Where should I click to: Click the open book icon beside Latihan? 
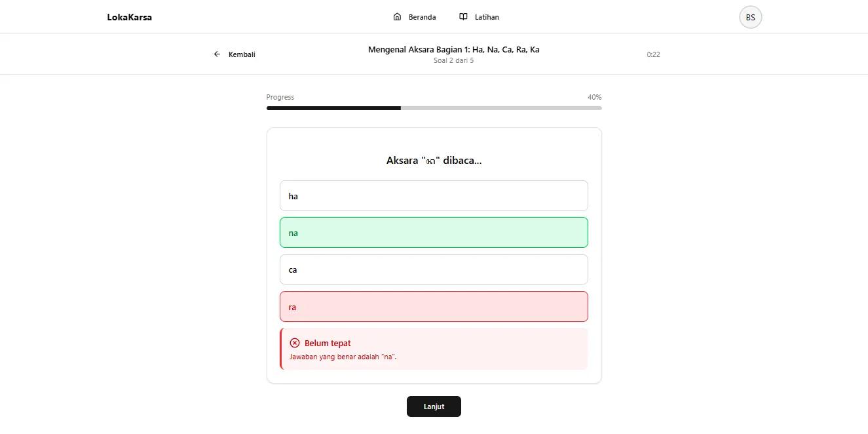click(x=463, y=17)
